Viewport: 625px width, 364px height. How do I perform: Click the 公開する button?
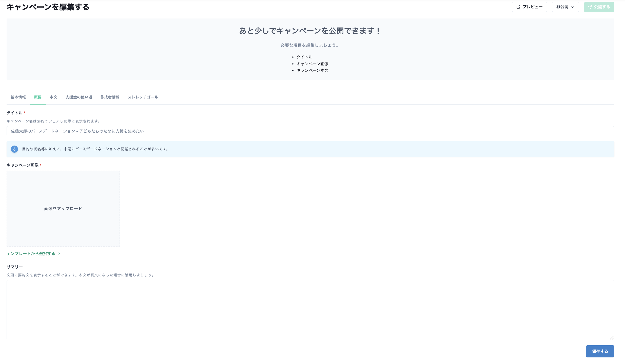point(599,7)
